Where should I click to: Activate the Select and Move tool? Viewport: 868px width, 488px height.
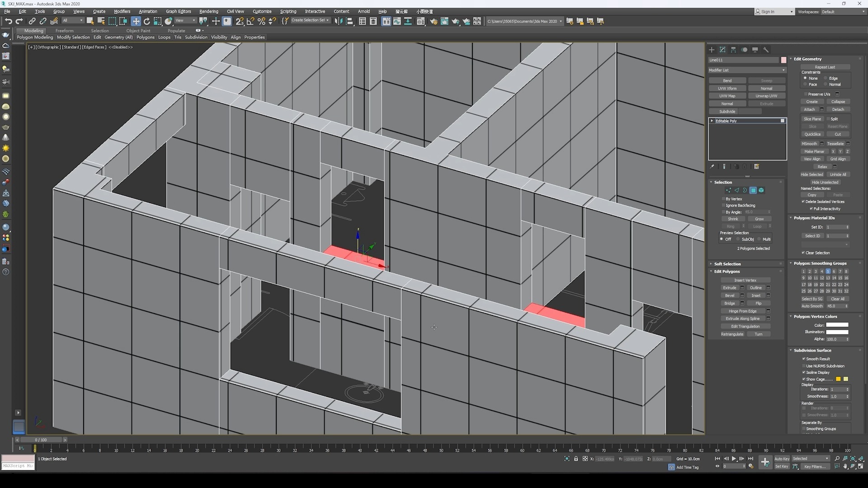click(x=136, y=21)
